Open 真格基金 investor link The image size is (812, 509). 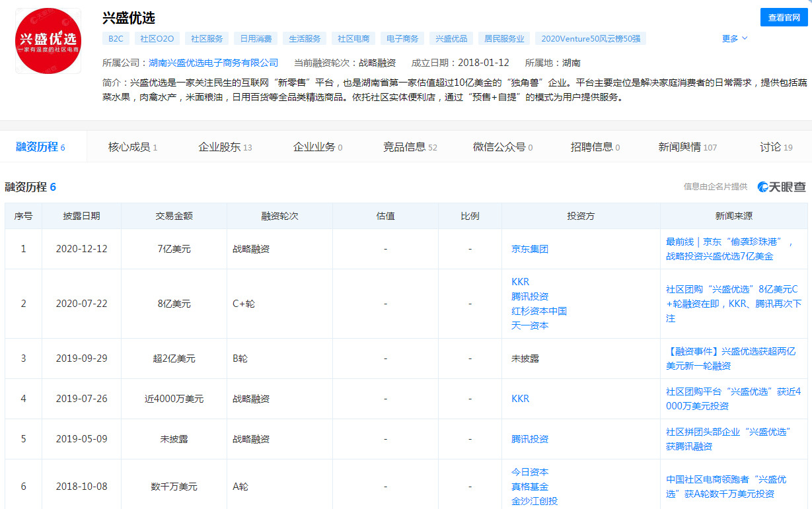530,487
